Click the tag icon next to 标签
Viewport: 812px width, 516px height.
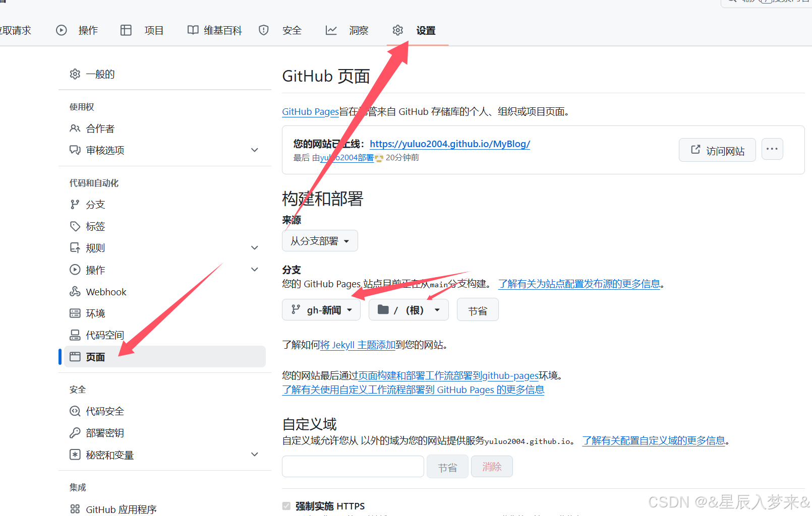[x=75, y=226]
